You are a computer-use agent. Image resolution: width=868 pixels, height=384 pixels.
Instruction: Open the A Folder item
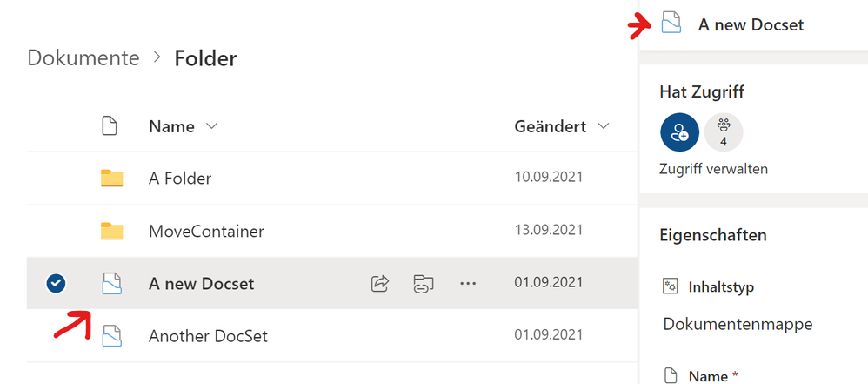[180, 179]
